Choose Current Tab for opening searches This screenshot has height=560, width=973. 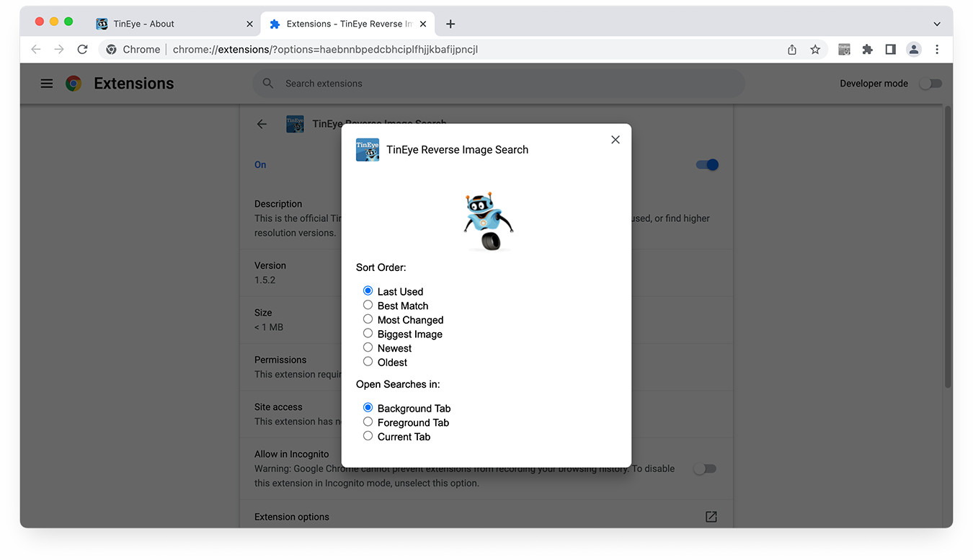tap(368, 436)
